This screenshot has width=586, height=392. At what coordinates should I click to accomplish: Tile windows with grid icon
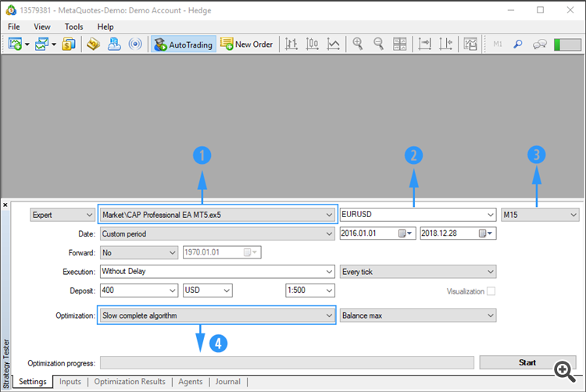point(399,44)
